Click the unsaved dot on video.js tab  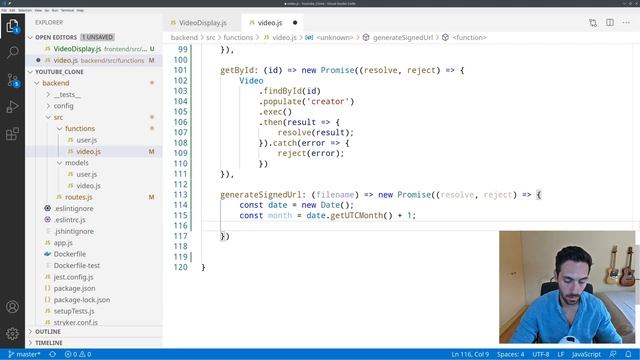(295, 23)
